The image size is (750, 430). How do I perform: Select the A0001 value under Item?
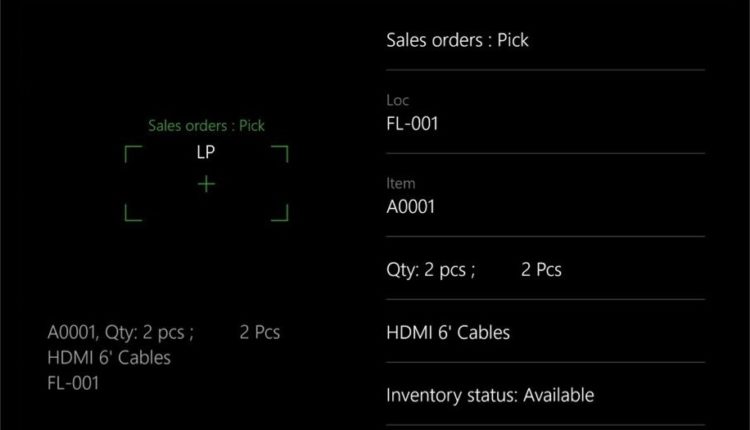(x=411, y=208)
